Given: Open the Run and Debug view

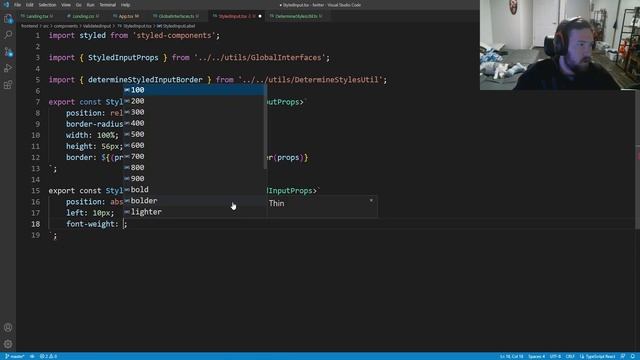Looking at the screenshot, I should point(8,68).
